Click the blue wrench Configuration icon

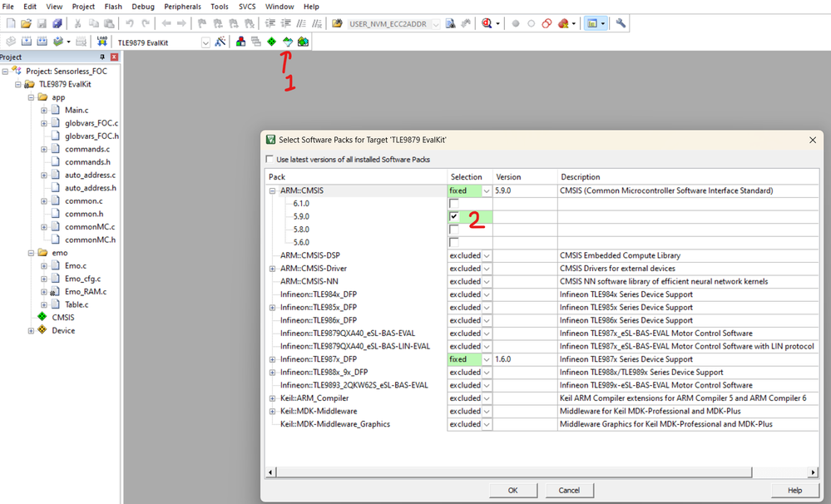pos(620,22)
